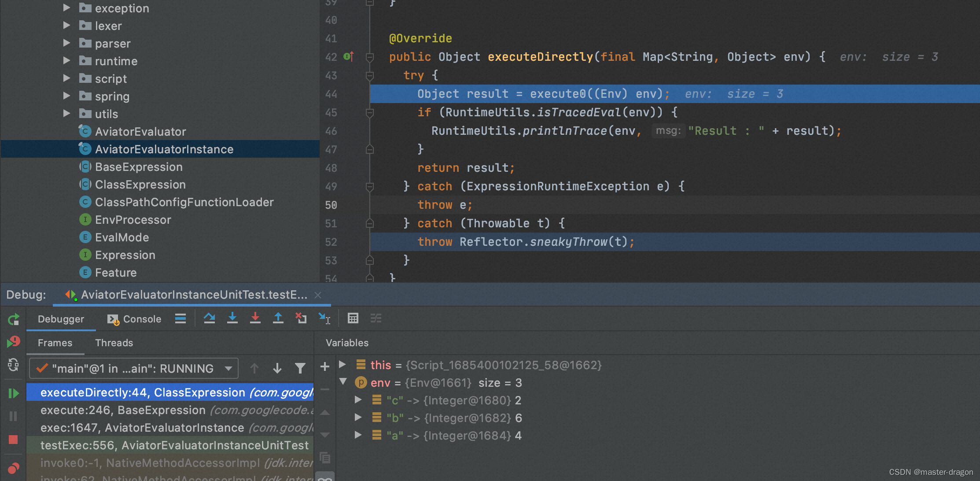Select the Threads tab

click(x=114, y=343)
